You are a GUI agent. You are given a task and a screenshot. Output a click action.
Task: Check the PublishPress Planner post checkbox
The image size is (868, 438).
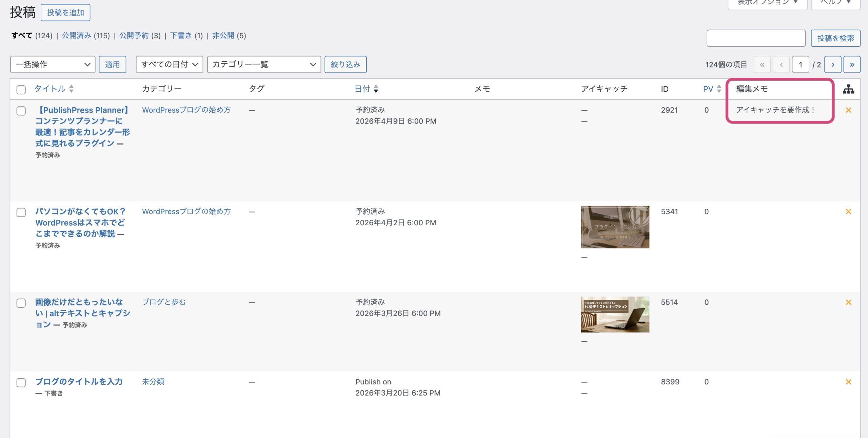tap(21, 111)
